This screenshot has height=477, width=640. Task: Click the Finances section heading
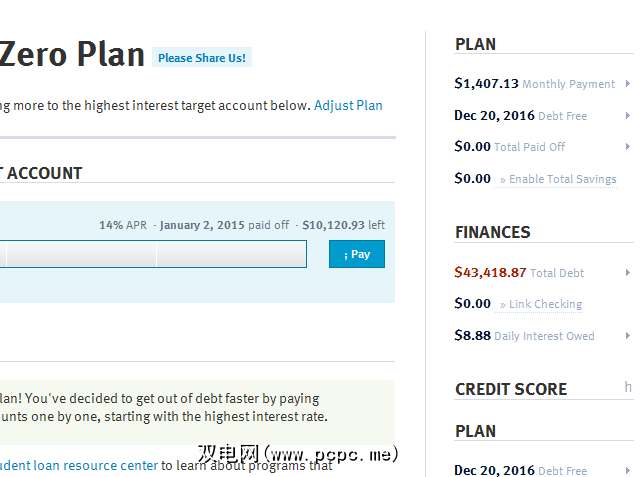[492, 232]
